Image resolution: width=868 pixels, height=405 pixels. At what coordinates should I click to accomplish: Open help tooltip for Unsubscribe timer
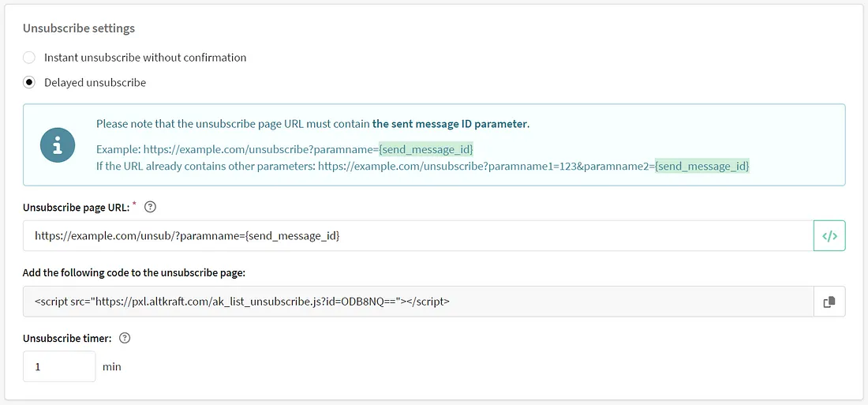(125, 338)
